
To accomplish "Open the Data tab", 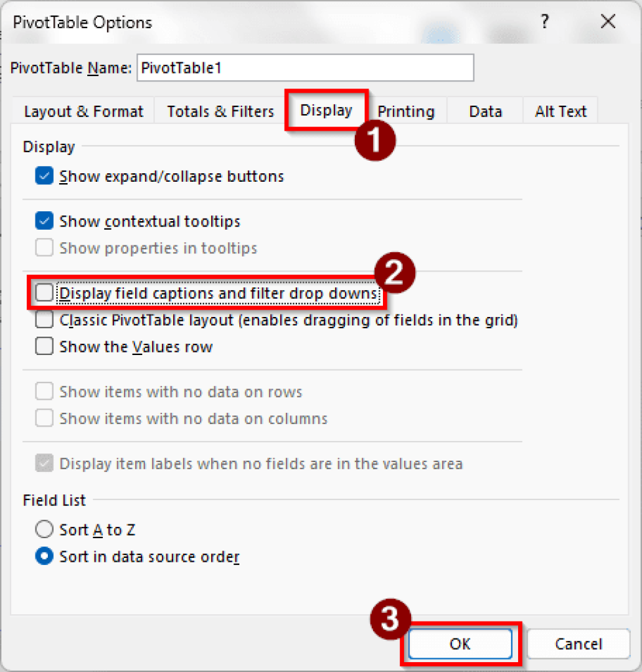I will click(x=485, y=112).
